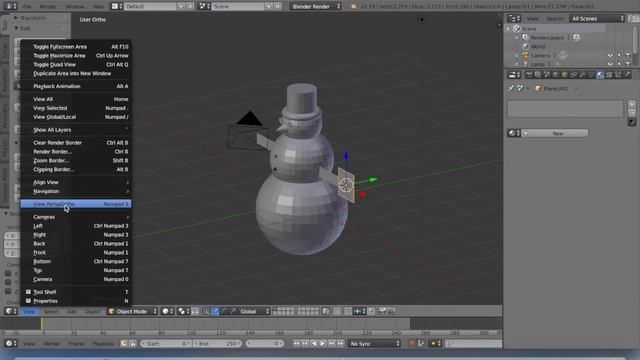
Task: Open the World properties tab icon
Action: pos(556,75)
